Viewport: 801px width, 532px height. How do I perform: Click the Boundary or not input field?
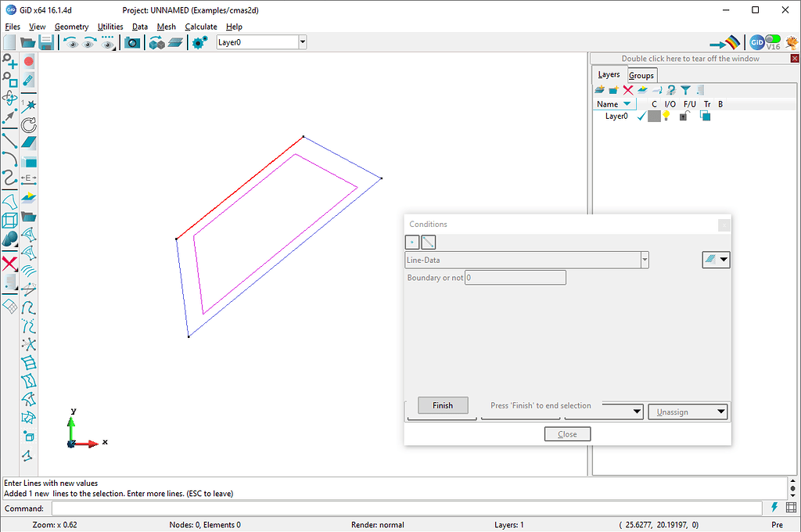point(515,278)
